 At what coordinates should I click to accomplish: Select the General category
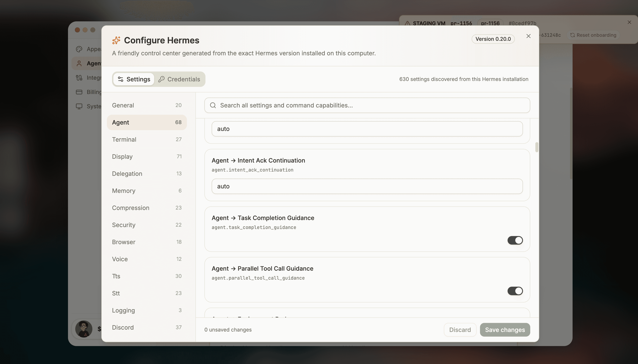[147, 105]
